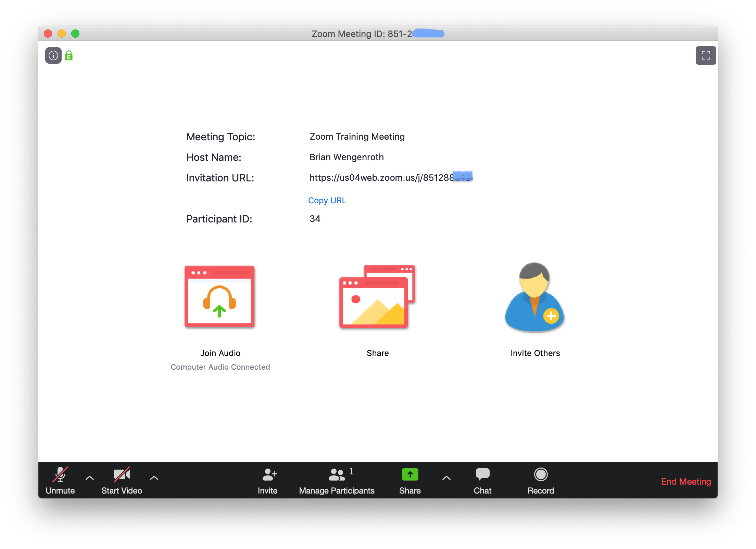This screenshot has height=549, width=756.
Task: Click the Join Audio headphone icon
Action: click(220, 296)
